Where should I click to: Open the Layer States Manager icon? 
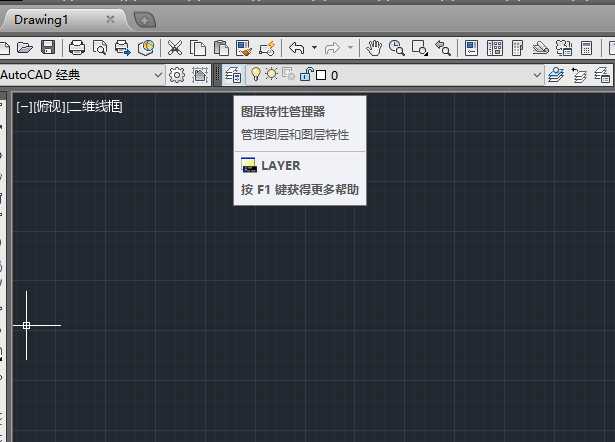click(602, 75)
